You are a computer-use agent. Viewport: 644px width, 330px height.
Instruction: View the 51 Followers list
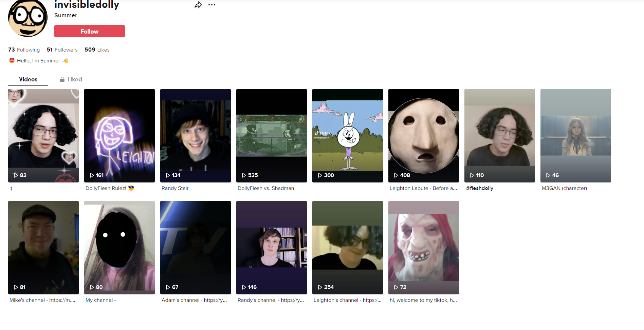62,50
